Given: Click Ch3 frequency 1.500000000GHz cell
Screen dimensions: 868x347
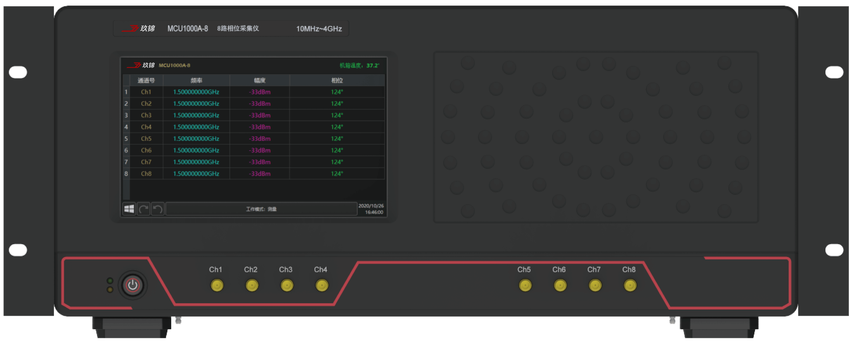Looking at the screenshot, I should tap(196, 115).
